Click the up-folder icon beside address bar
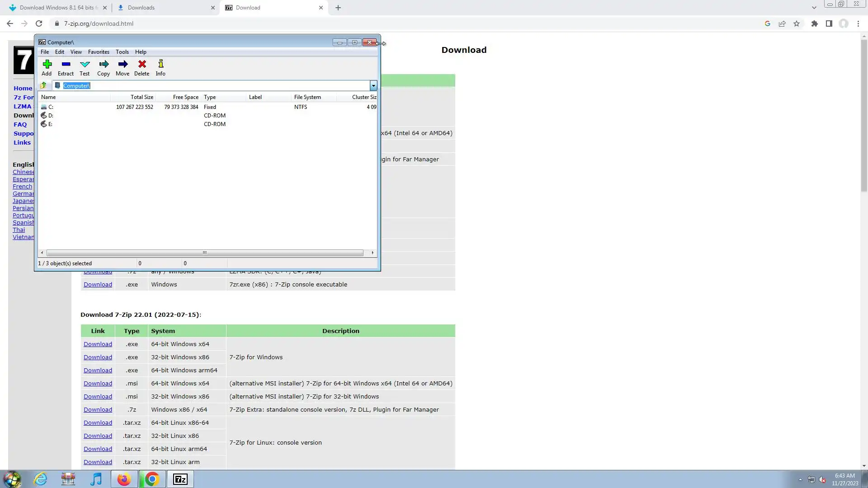The image size is (868, 488). [x=44, y=85]
